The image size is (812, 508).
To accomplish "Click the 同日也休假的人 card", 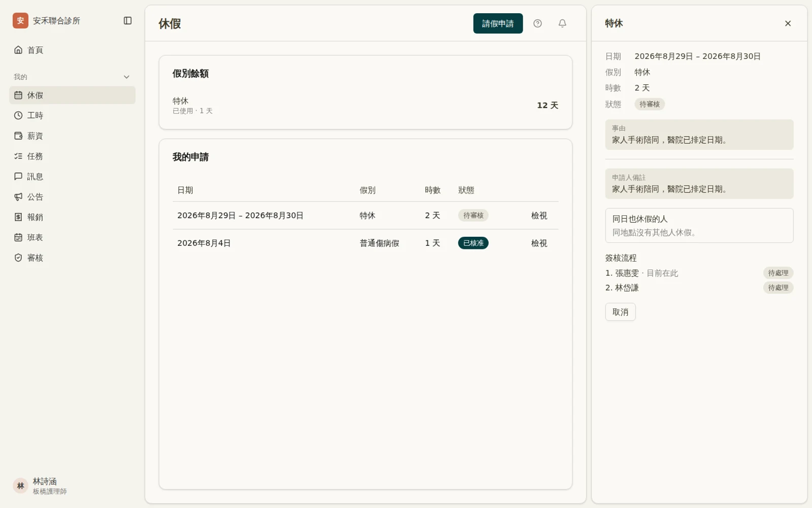I will click(x=699, y=226).
